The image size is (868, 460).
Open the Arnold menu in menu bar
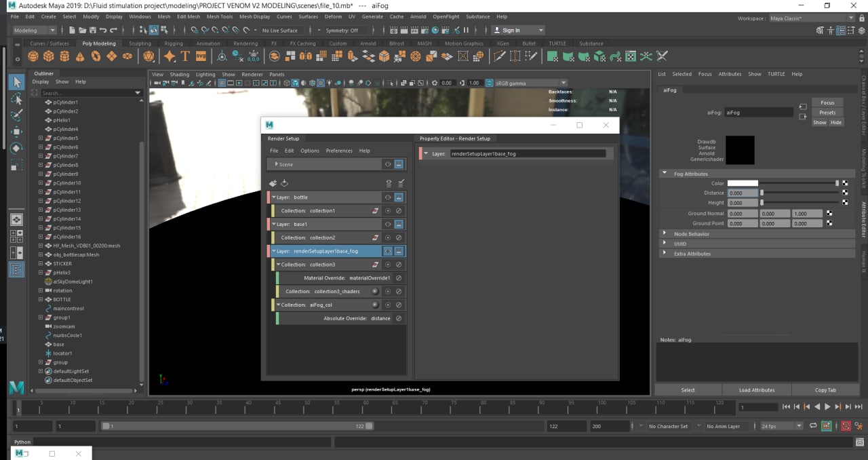click(x=418, y=16)
